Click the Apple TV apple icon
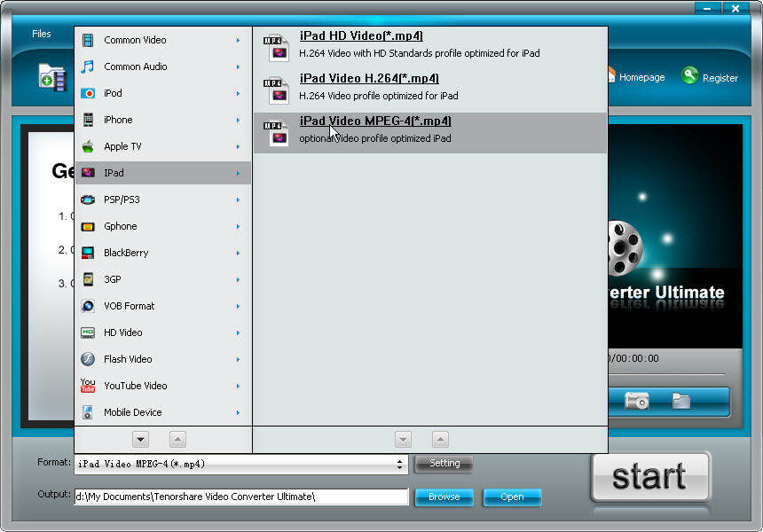 pyautogui.click(x=88, y=146)
